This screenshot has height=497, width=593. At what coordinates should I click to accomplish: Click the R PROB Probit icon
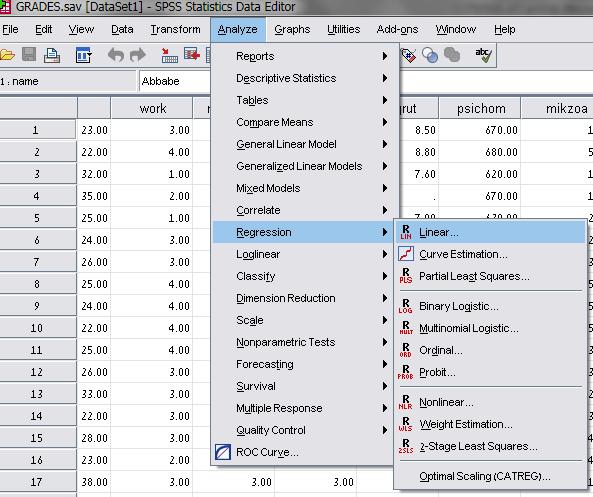click(405, 372)
